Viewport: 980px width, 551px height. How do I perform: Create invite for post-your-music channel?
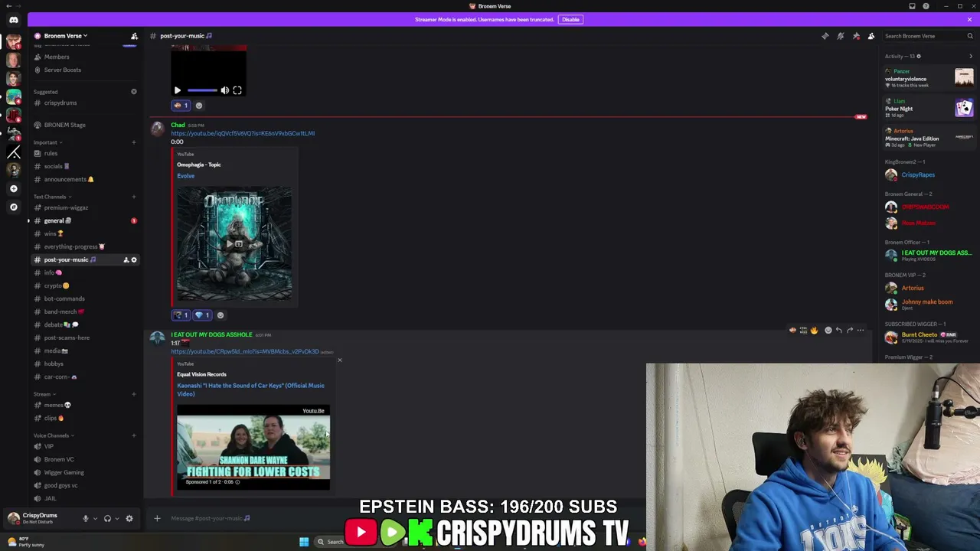click(x=126, y=260)
